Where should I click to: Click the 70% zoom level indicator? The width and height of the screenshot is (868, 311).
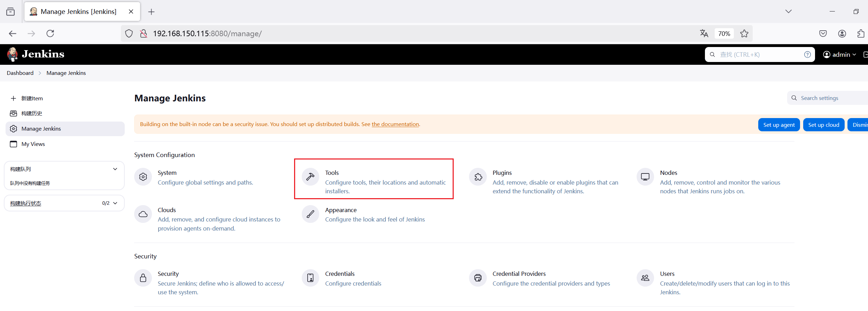724,33
